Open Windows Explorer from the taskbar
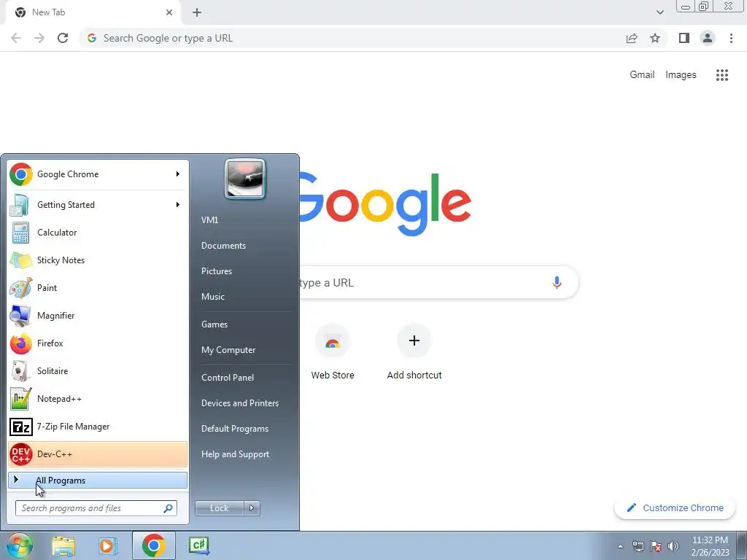Screen dimensions: 747x560 coord(63,545)
